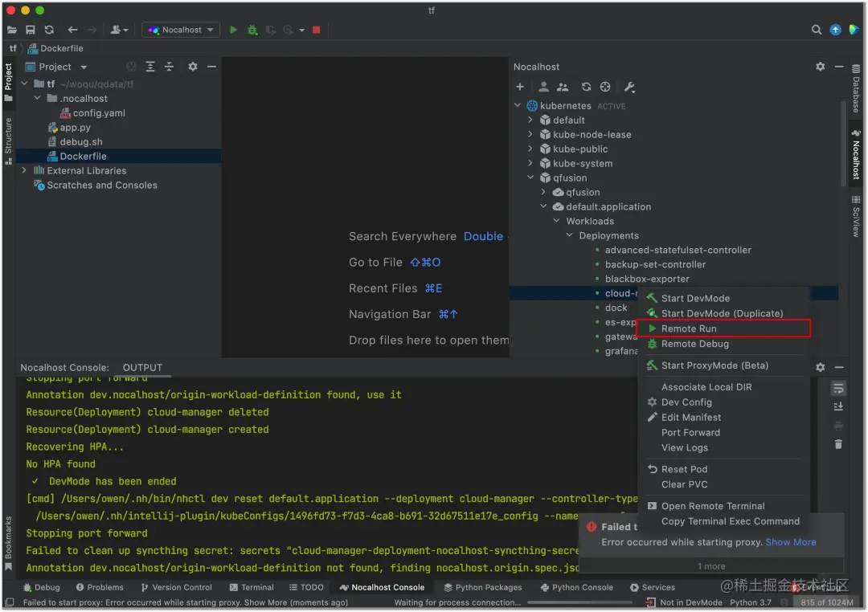The height and width of the screenshot is (612, 868).
Task: Click the Save All icon
Action: point(31,30)
